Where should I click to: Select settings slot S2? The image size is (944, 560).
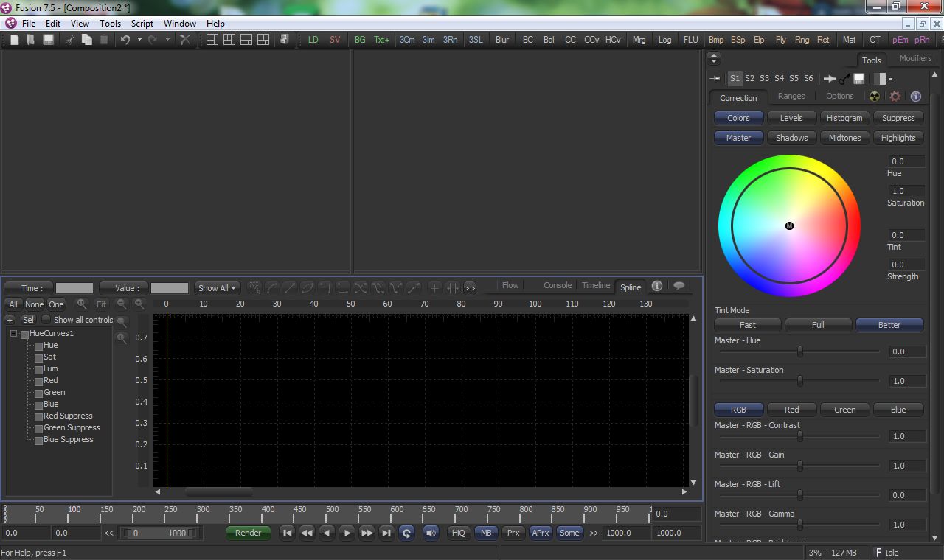click(x=749, y=78)
